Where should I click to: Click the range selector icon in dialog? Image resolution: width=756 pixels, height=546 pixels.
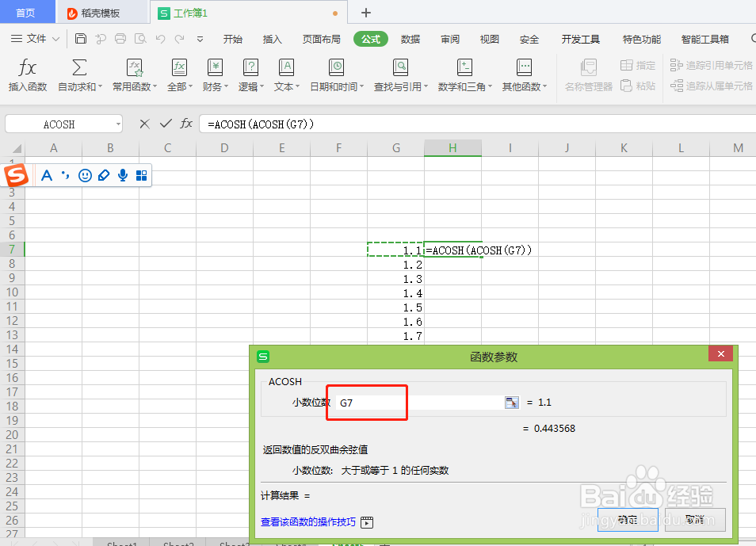[x=512, y=403]
